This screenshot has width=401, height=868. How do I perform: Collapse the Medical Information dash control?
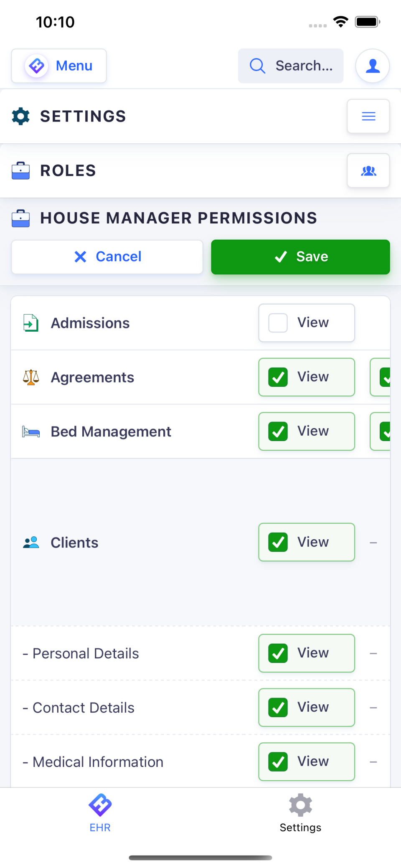pyautogui.click(x=373, y=761)
